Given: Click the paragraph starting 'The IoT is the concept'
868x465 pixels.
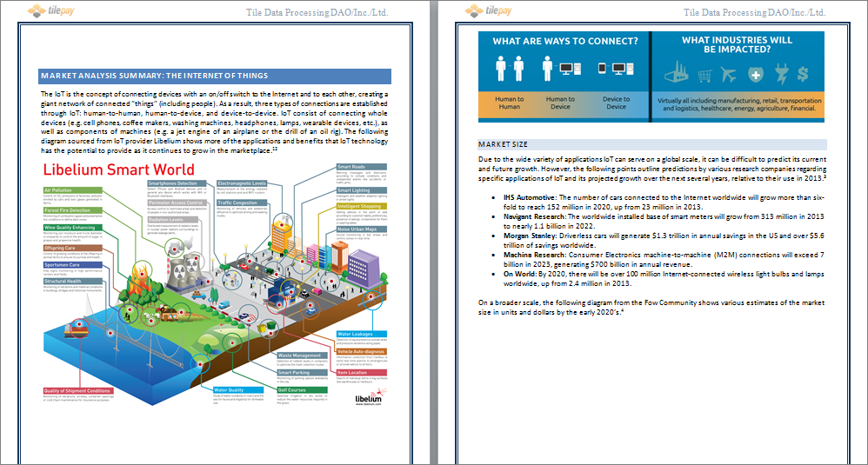Looking at the screenshot, I should (x=214, y=123).
